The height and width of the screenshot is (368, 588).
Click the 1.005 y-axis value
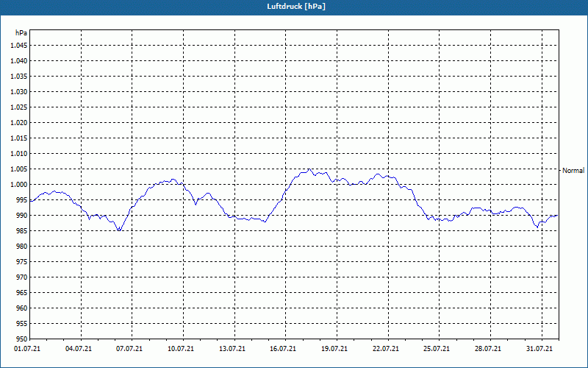pyautogui.click(x=19, y=169)
